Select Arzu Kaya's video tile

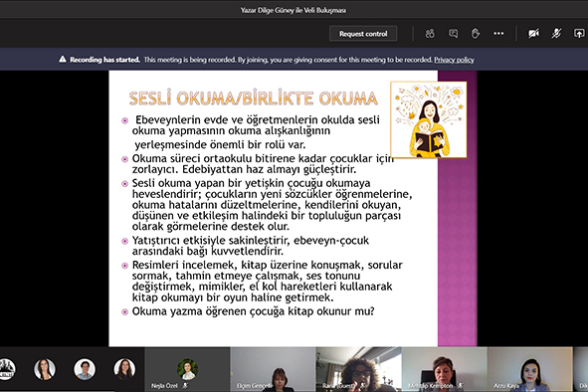coord(530,369)
